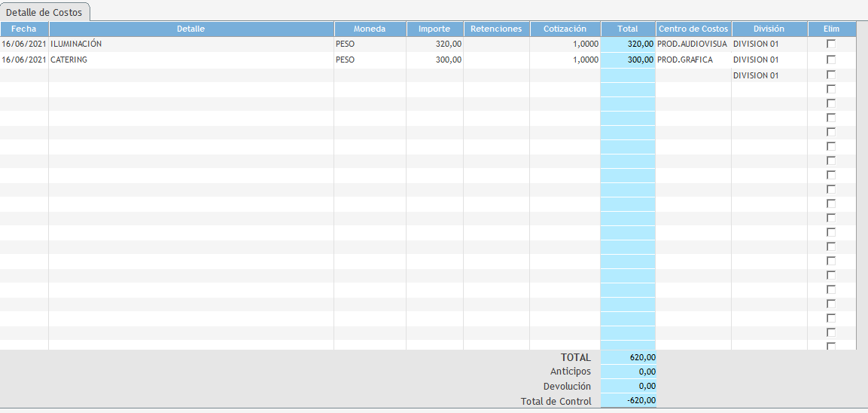Select the Total de Control value field
This screenshot has width=868, height=413.
tap(628, 401)
